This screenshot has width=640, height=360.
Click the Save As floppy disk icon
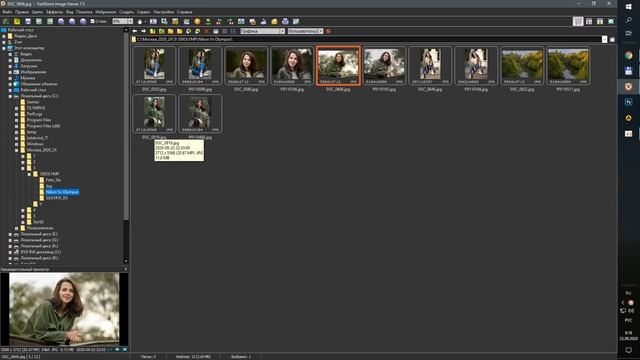[x=28, y=21]
